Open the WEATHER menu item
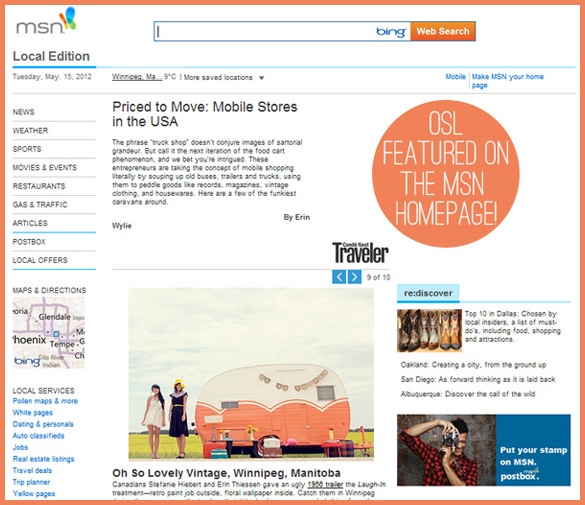The image size is (585, 505). (x=30, y=131)
